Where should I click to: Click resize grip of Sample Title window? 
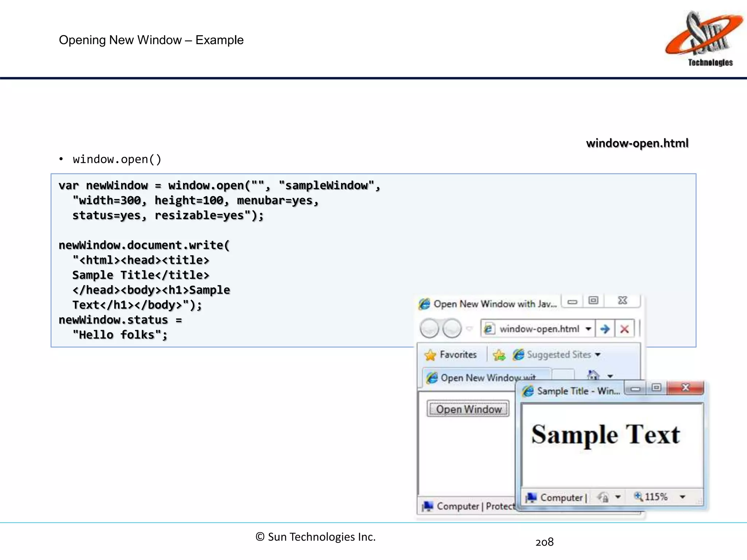(x=699, y=502)
